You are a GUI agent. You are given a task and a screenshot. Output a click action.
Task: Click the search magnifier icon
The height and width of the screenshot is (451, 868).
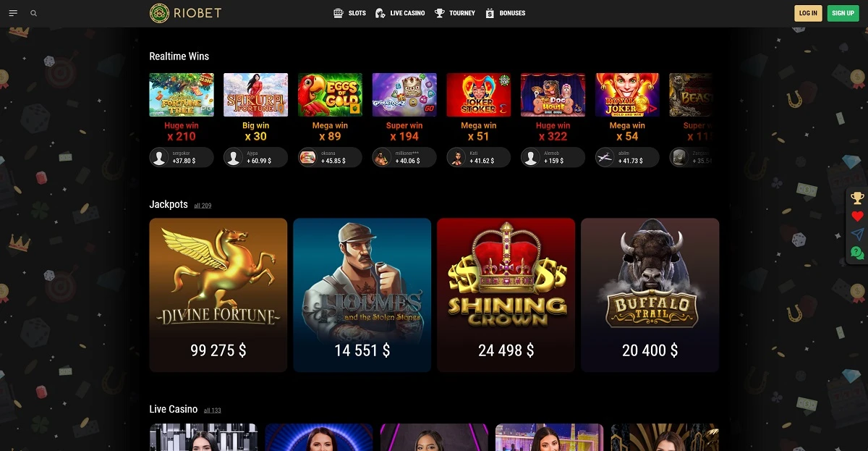click(x=34, y=13)
